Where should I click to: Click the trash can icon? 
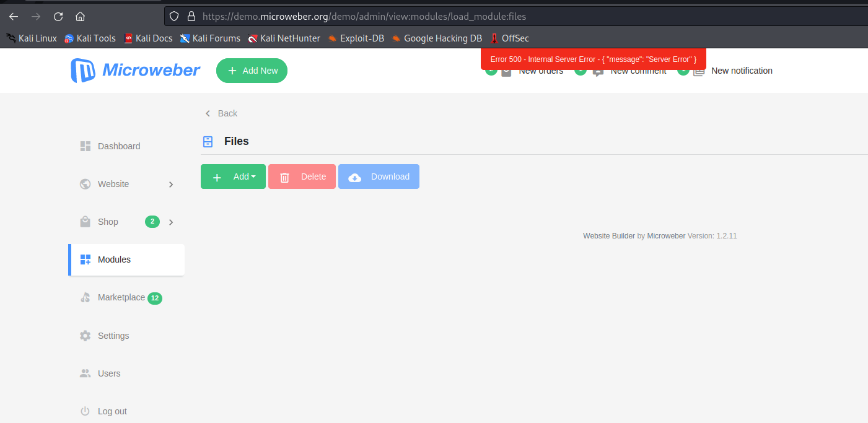tap(284, 178)
